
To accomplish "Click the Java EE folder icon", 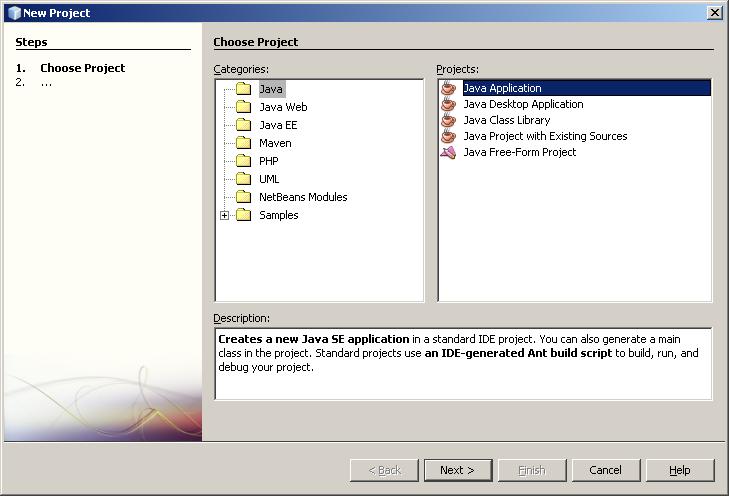I will tap(244, 125).
